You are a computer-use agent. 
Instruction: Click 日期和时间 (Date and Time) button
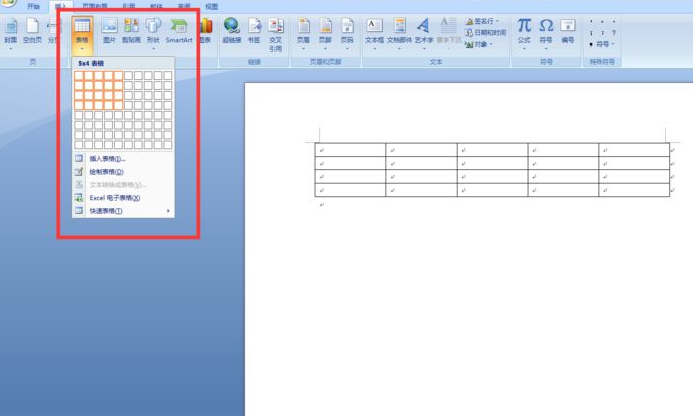(x=488, y=32)
